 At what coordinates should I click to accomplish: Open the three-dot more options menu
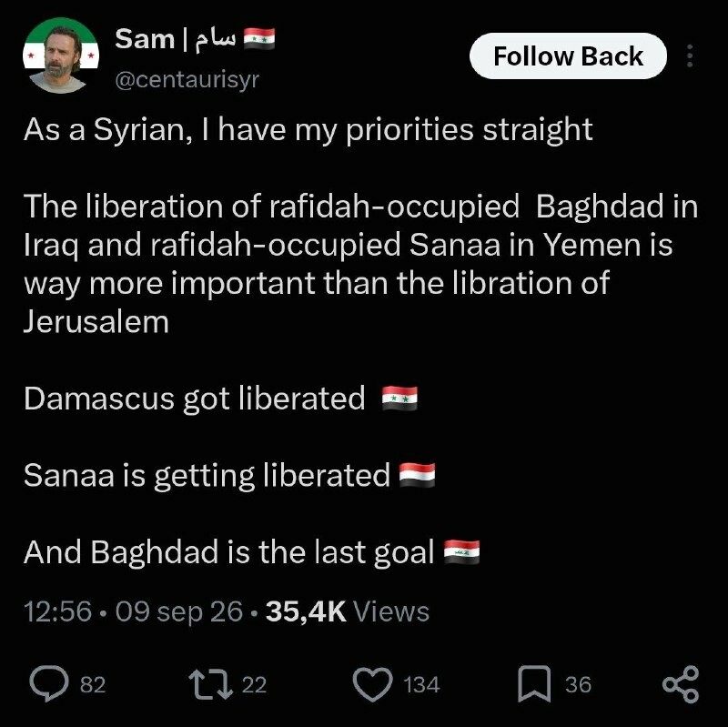pos(690,56)
